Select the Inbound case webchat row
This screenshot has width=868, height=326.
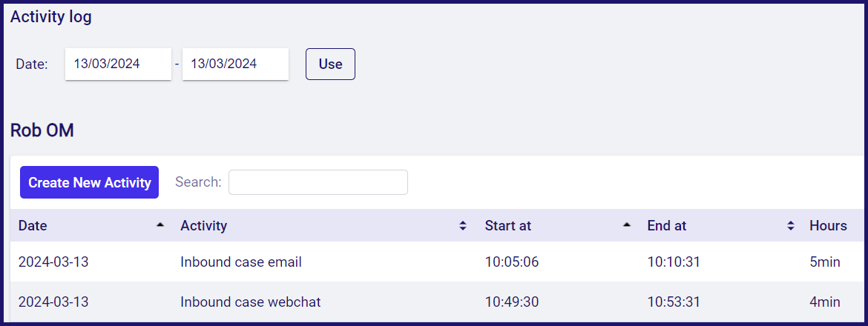(x=251, y=302)
